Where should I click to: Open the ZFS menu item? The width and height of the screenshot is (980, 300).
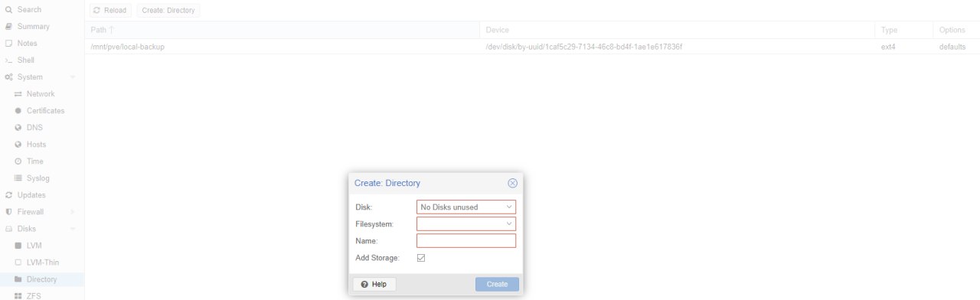pyautogui.click(x=42, y=295)
